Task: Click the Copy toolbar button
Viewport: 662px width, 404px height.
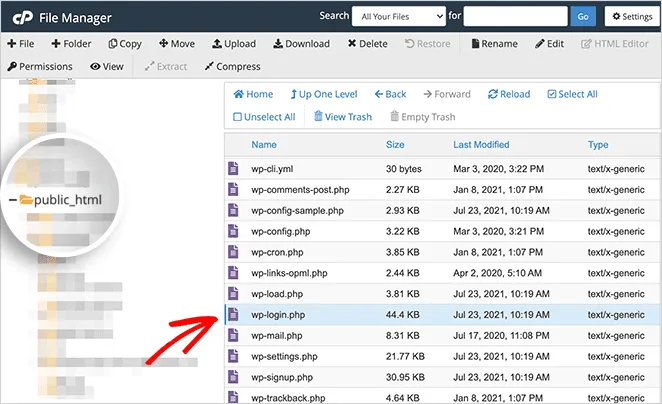Action: [x=125, y=43]
